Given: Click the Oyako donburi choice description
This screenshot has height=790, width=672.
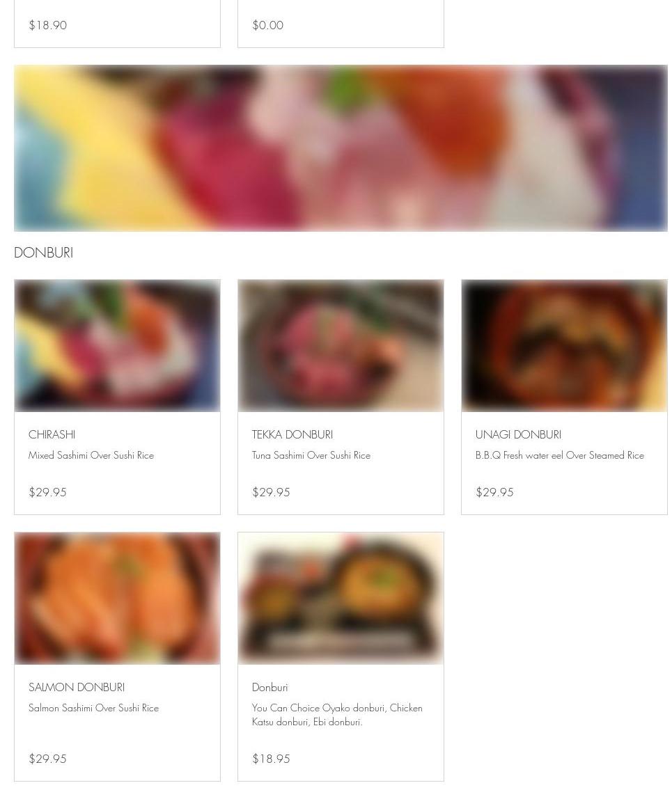Looking at the screenshot, I should click(x=337, y=715).
